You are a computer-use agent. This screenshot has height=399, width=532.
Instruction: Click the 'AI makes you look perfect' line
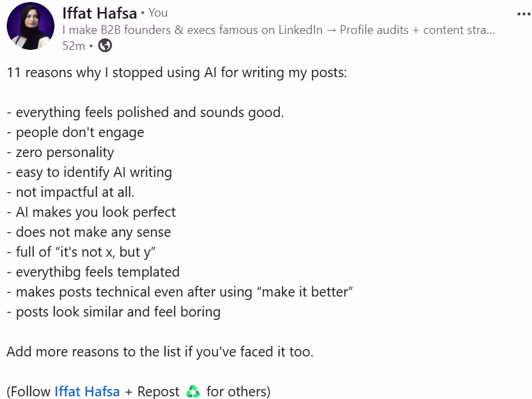click(x=91, y=212)
